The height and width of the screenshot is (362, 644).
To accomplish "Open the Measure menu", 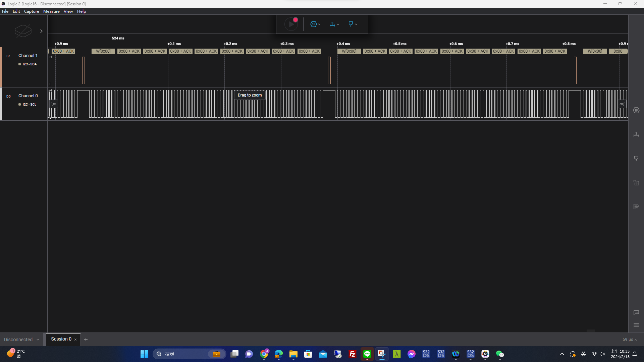I will pyautogui.click(x=51, y=11).
